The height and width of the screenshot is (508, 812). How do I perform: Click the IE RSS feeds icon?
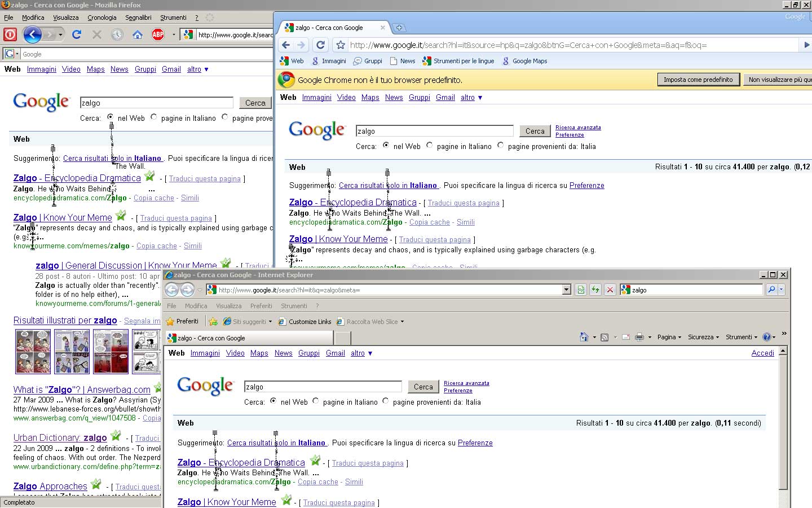tap(604, 337)
